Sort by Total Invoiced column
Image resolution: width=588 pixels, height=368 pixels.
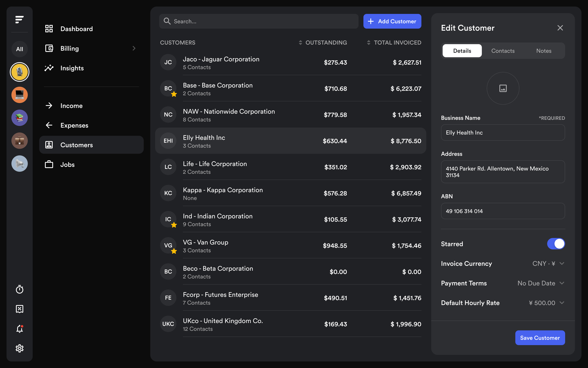click(x=394, y=43)
